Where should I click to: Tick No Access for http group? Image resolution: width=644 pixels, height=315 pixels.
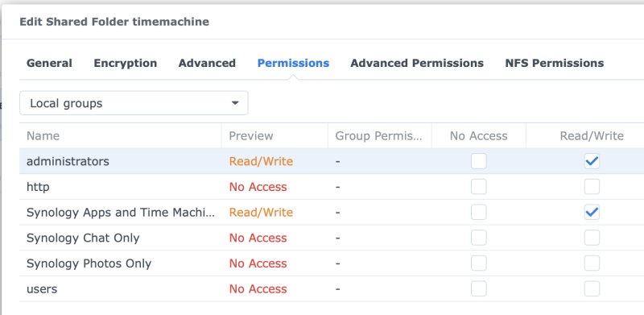(x=478, y=187)
